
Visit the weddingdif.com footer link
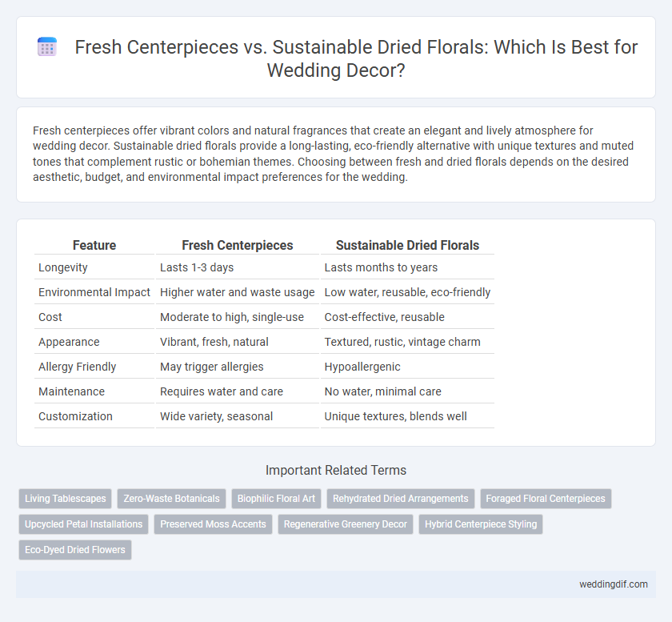tap(614, 584)
